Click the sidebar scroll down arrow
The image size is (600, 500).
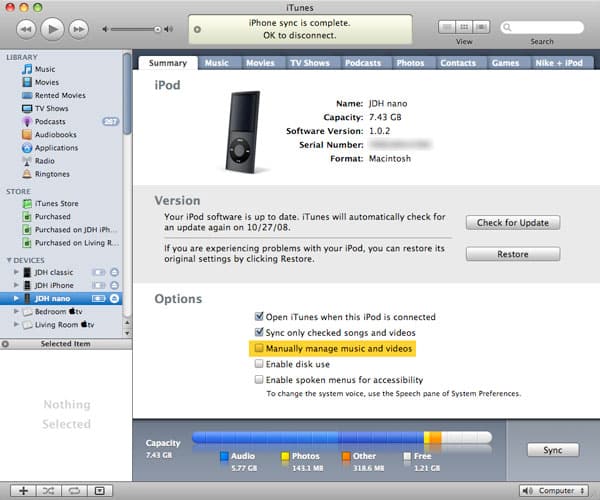coord(127,333)
